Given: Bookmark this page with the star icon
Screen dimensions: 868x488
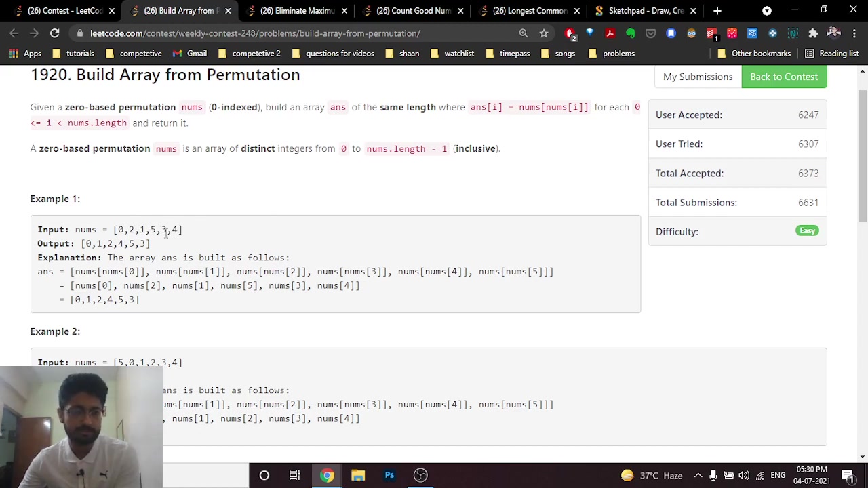Looking at the screenshot, I should coord(543,33).
